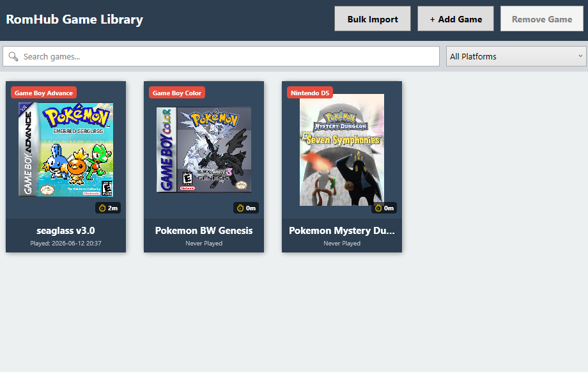Open the All Platforms dropdown
Viewport: 588px width, 372px height.
tap(516, 57)
